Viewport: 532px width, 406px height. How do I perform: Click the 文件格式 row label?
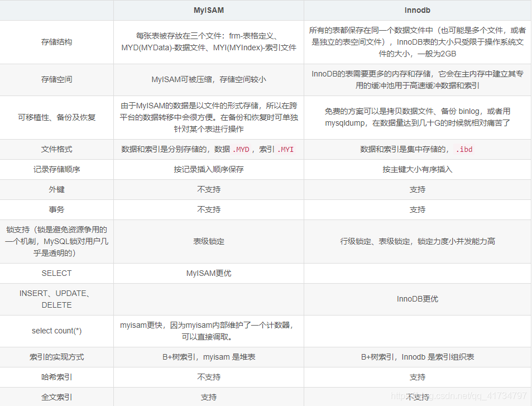(x=56, y=149)
